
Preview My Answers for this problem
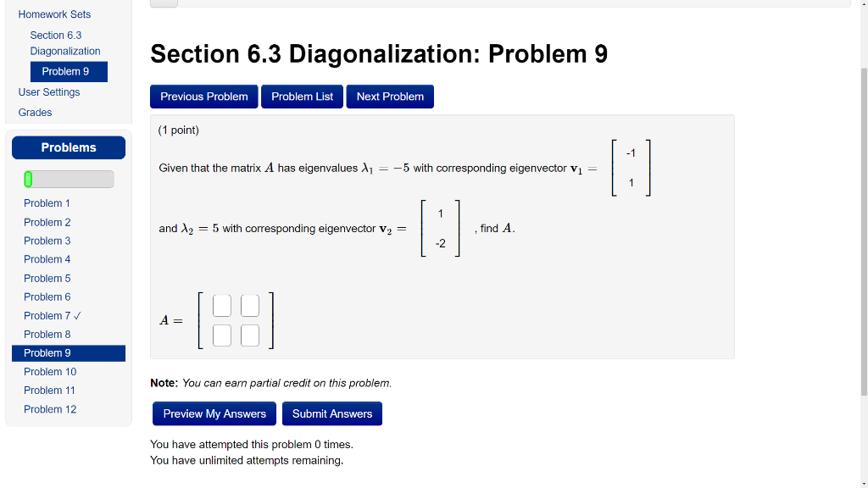click(x=214, y=413)
